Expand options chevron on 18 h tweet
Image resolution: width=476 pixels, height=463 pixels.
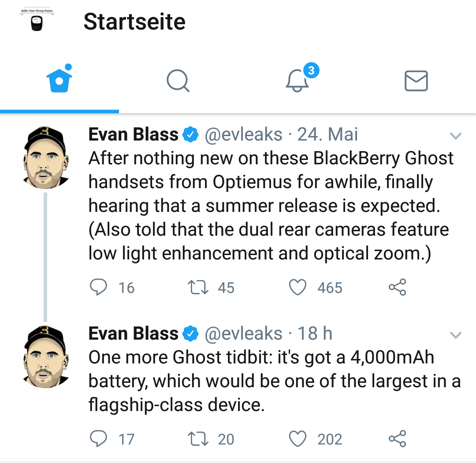[x=455, y=336]
